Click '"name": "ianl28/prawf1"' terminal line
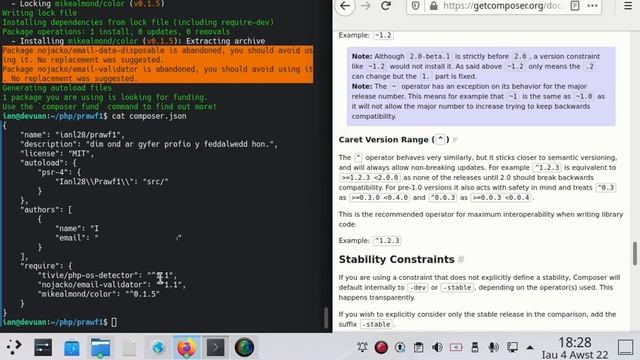The width and height of the screenshot is (640, 360). click(x=72, y=135)
